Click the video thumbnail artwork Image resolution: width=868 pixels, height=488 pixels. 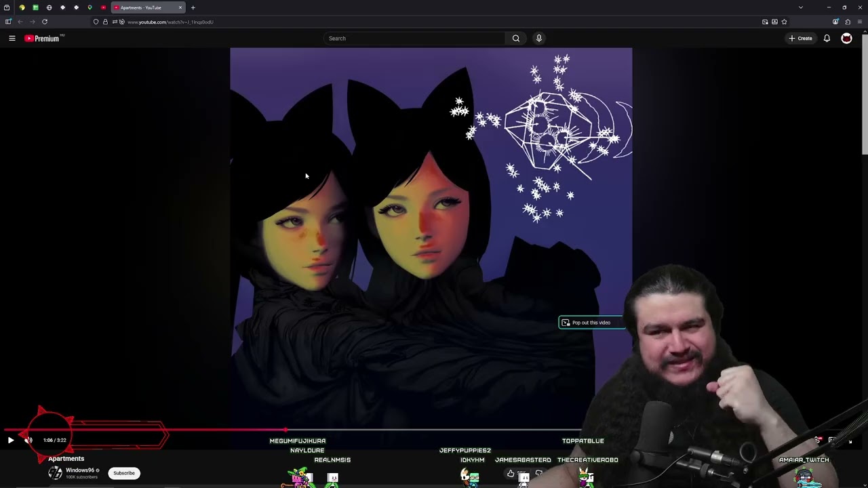tap(431, 237)
